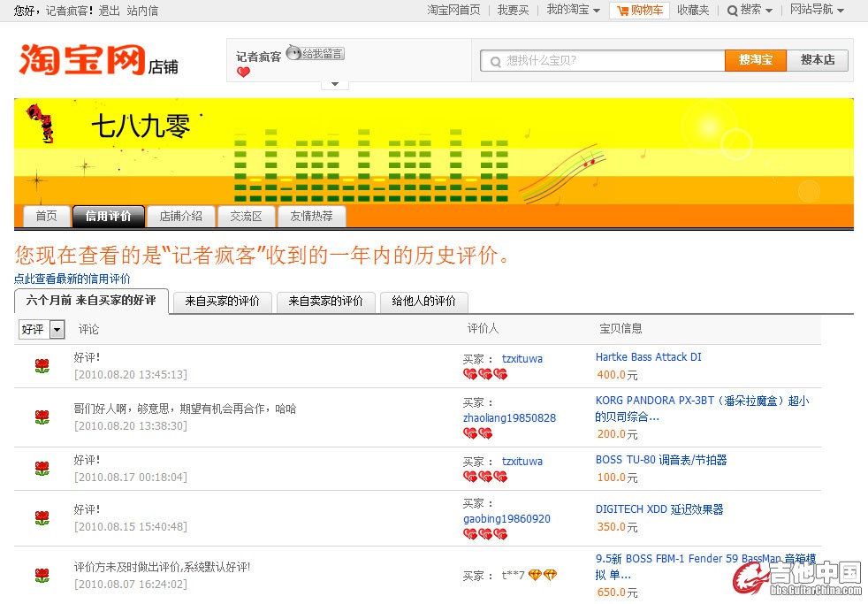Click 记者疯客 username in greeting
868x604 pixels.
65,11
